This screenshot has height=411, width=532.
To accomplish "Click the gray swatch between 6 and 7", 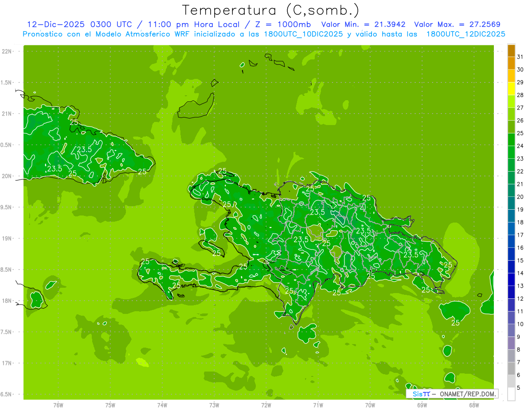I will click(511, 368).
